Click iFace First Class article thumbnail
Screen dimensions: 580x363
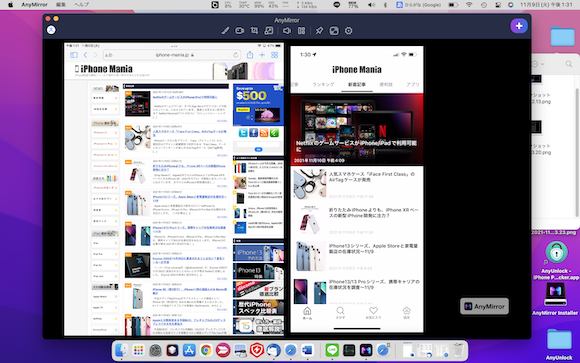pyautogui.click(x=310, y=184)
